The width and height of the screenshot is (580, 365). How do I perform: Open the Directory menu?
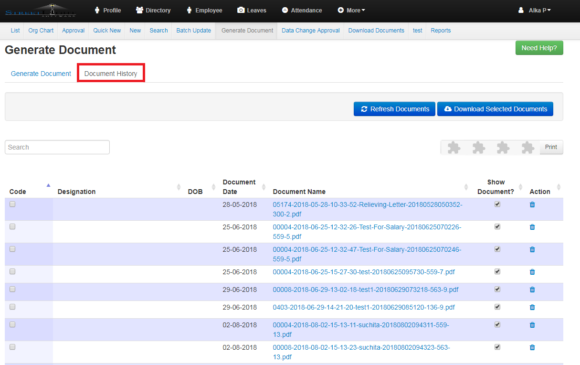tap(153, 10)
